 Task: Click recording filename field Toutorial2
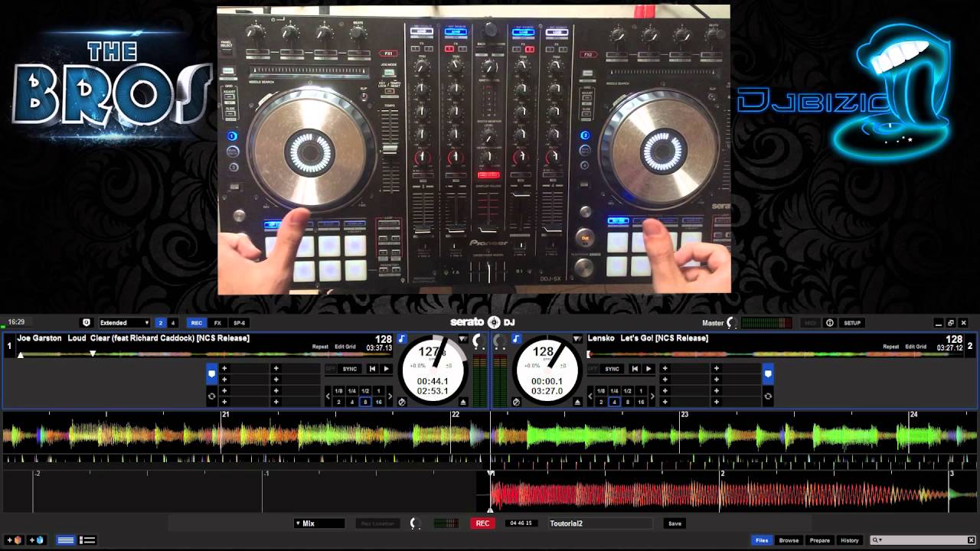(600, 523)
